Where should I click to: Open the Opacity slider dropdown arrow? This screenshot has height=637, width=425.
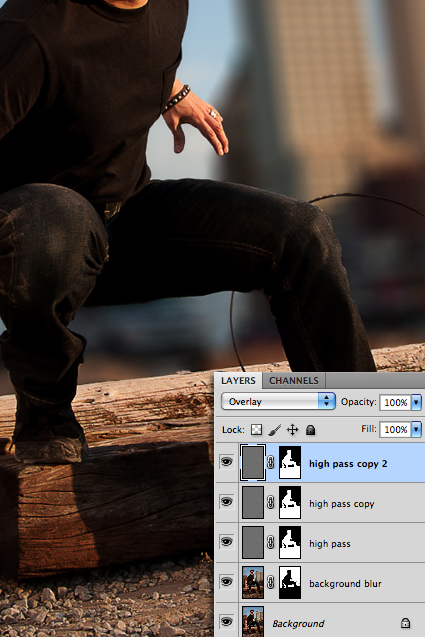coord(416,402)
